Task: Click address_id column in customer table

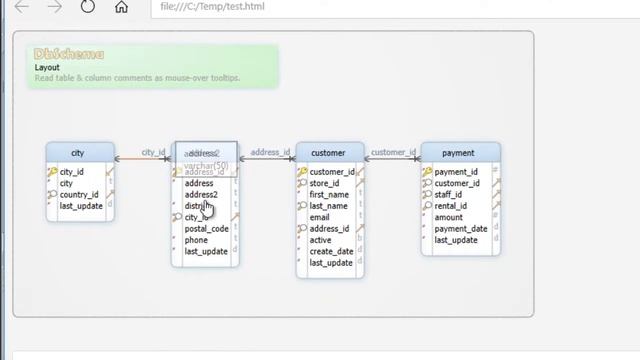Action: (329, 229)
